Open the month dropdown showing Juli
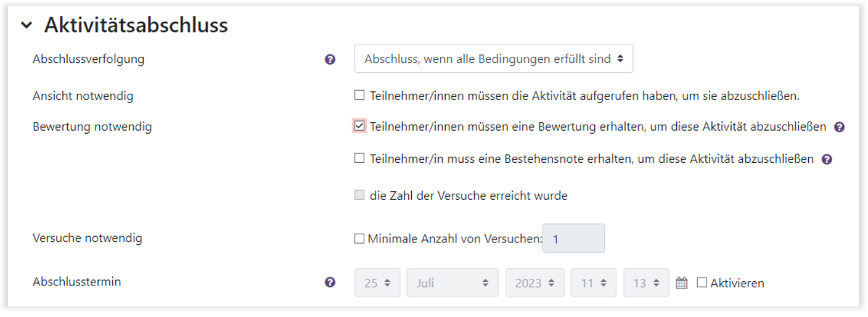The height and width of the screenshot is (317, 868). click(x=452, y=283)
